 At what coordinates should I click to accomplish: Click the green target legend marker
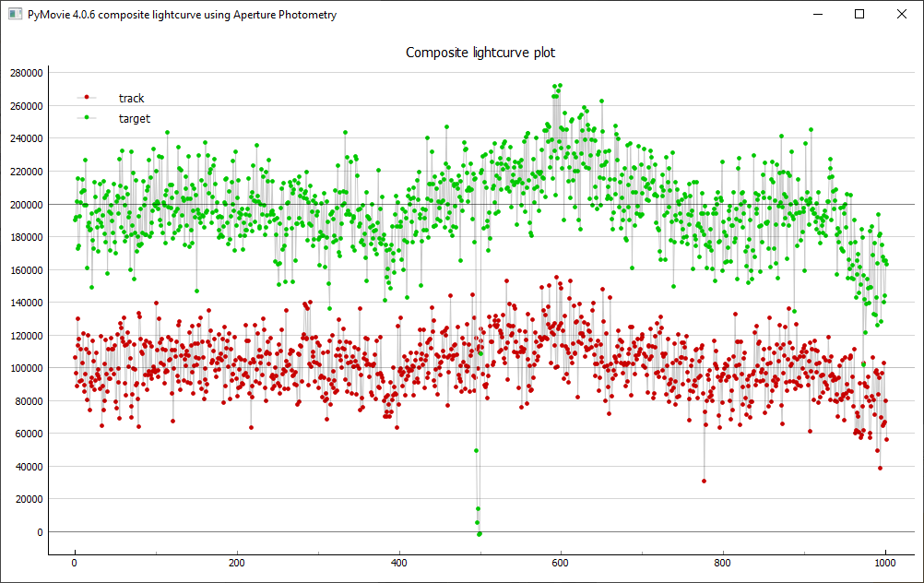[x=87, y=118]
